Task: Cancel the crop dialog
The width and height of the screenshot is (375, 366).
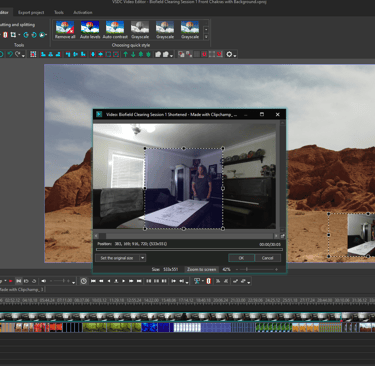Action: [267, 258]
